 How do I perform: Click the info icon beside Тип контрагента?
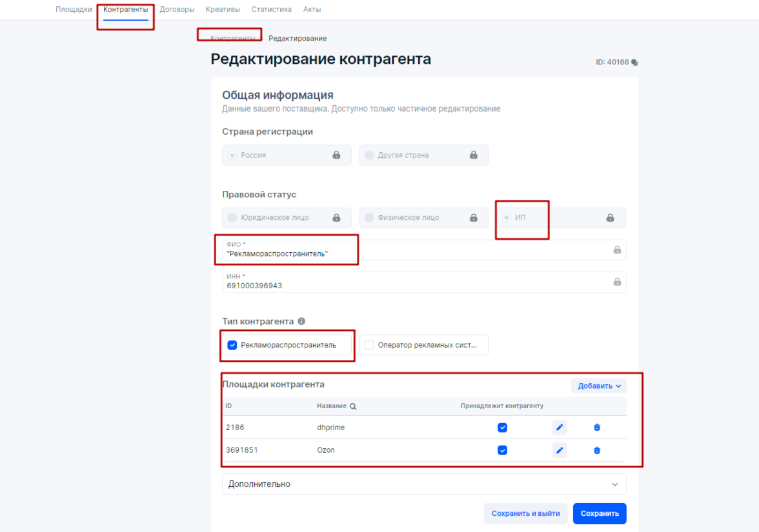point(301,321)
